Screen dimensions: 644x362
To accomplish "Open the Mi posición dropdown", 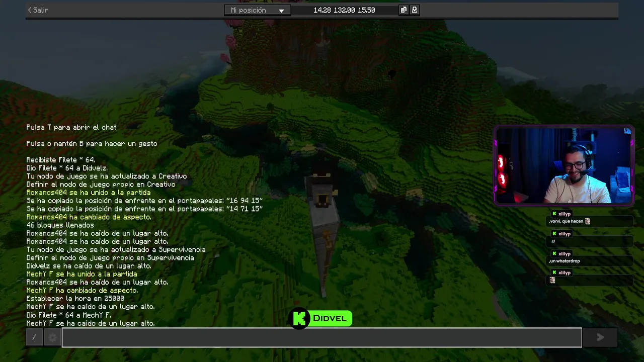I will tap(257, 10).
